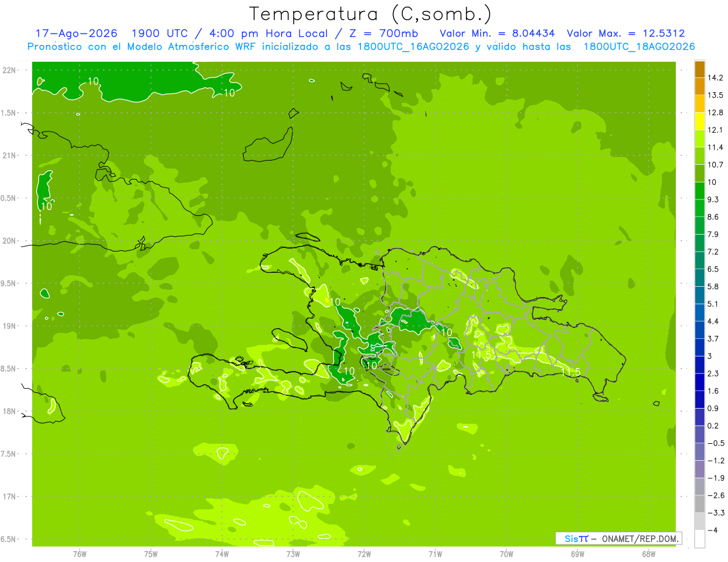Click the "21N" latitude label

click(9, 156)
